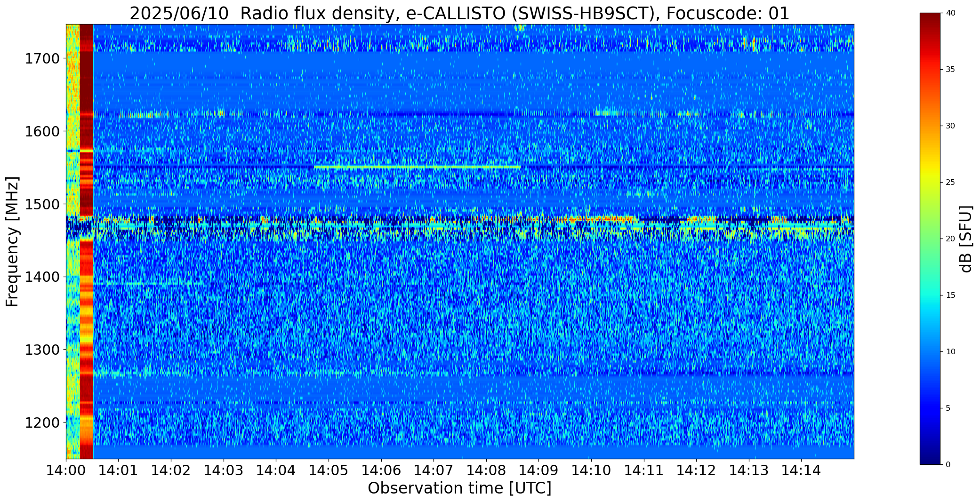Screen dimensions: 980x502
Task: Click the colorbar 10 tick label
Action: 950,352
